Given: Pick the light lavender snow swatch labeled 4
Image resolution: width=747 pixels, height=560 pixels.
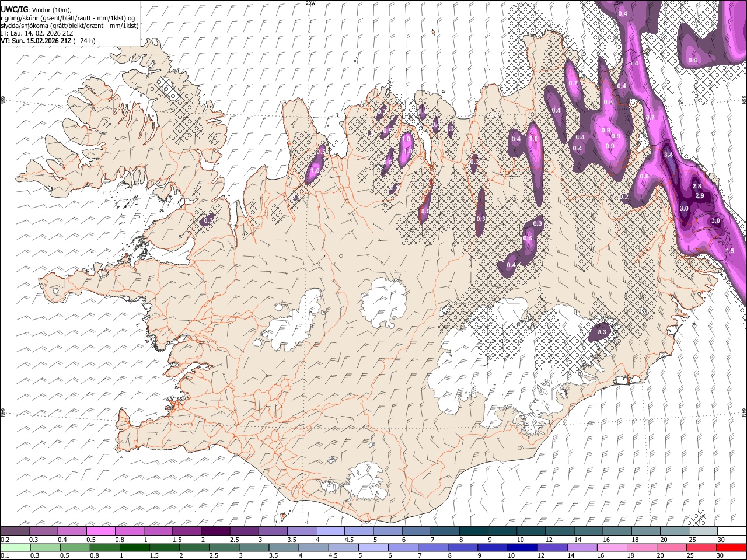Looking at the screenshot, I should (329, 531).
